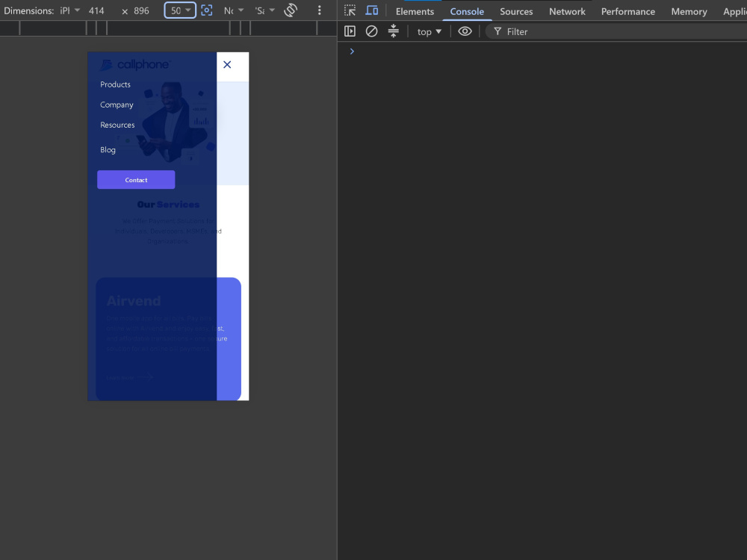Click the callphone logo
747x560 pixels.
(135, 65)
